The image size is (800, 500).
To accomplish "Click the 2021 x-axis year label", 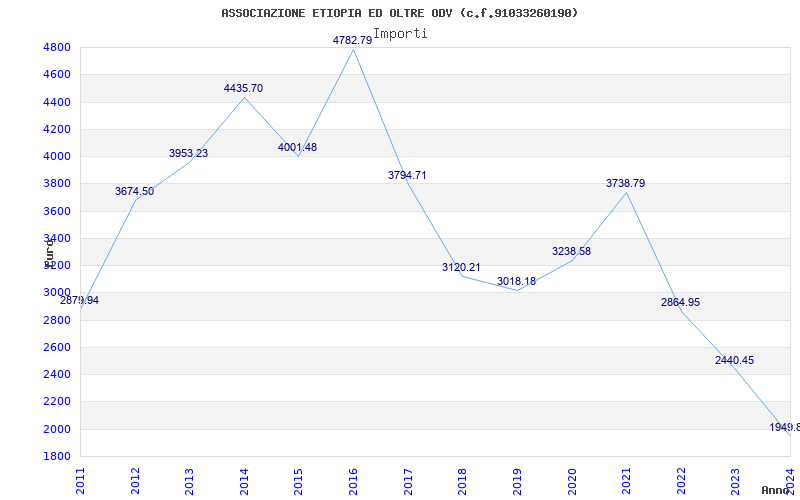I will (x=626, y=481).
